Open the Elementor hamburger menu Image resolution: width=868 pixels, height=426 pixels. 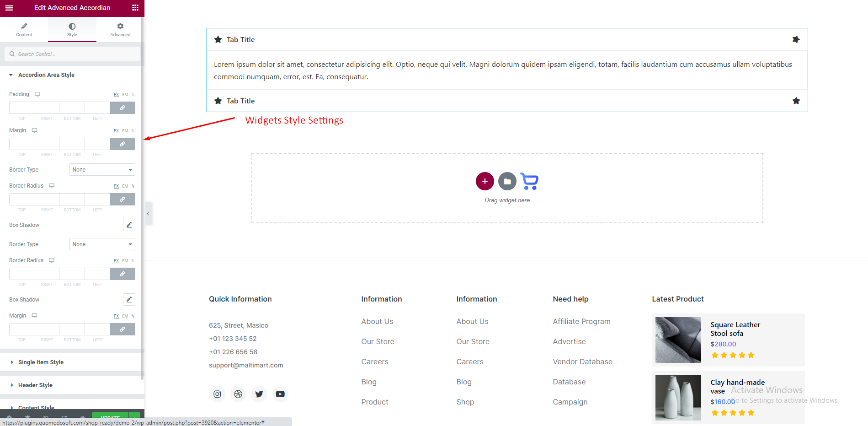coord(9,8)
